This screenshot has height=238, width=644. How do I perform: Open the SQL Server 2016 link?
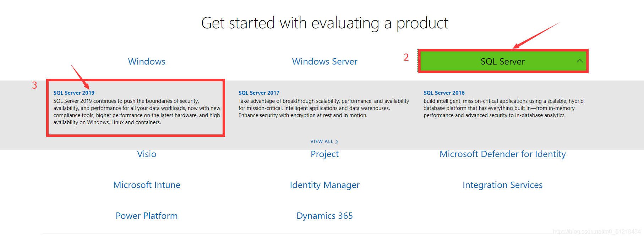pyautogui.click(x=444, y=93)
